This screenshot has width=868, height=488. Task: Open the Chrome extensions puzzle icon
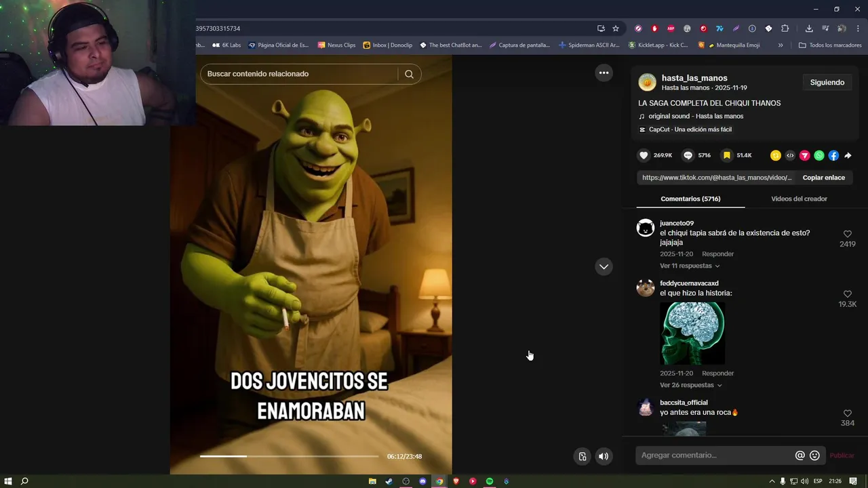pyautogui.click(x=785, y=28)
